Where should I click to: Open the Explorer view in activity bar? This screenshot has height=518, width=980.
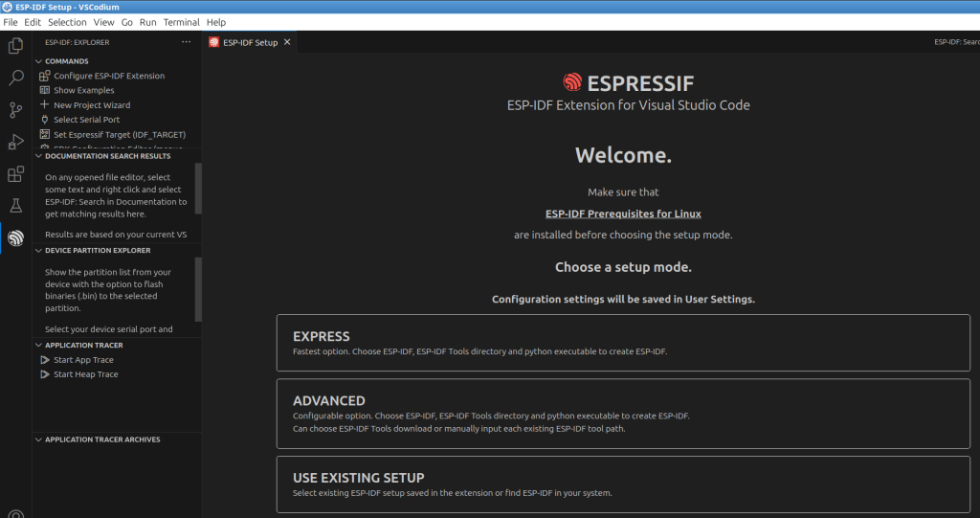pos(15,45)
